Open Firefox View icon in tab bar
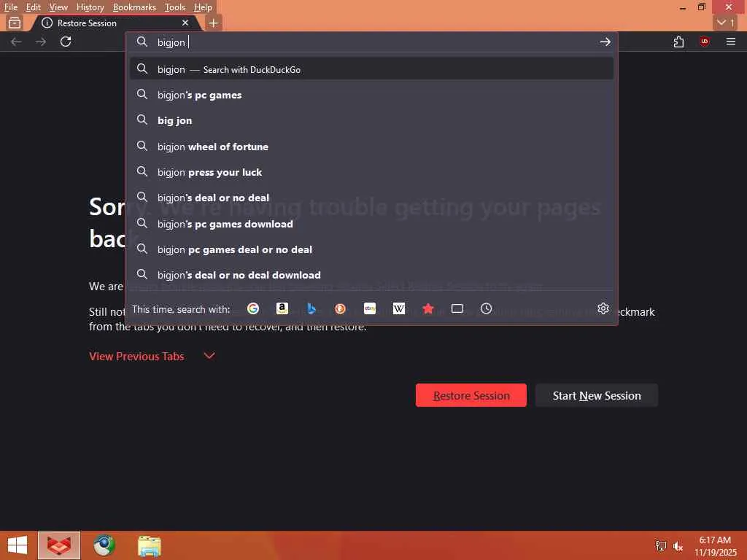This screenshot has height=560, width=747. 15,23
